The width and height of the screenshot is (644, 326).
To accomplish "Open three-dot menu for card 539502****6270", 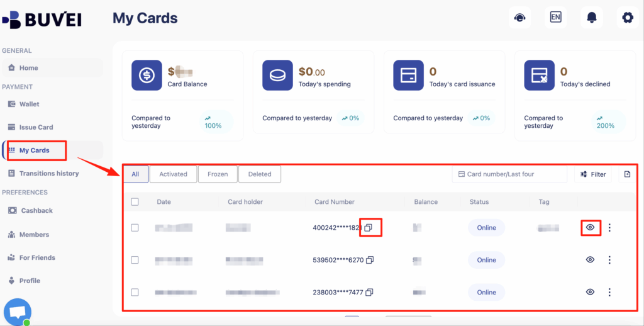I will pyautogui.click(x=609, y=260).
